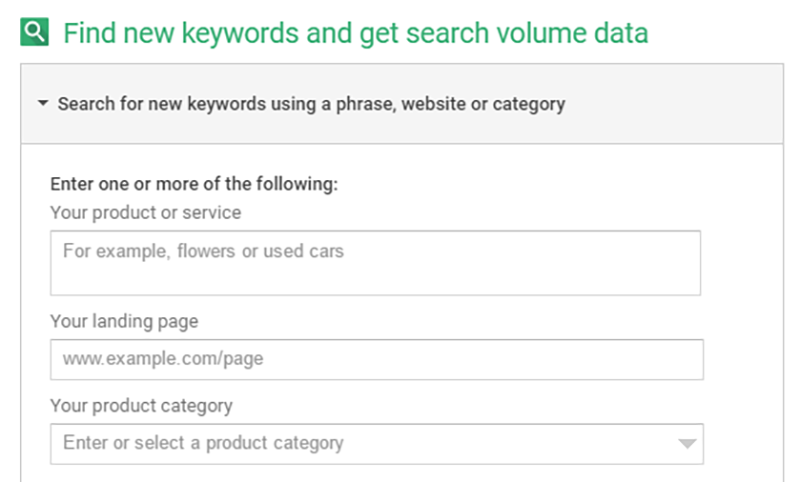The height and width of the screenshot is (482, 800).
Task: Click the 'Search for new keywords using a phrase' header text
Action: 311,104
